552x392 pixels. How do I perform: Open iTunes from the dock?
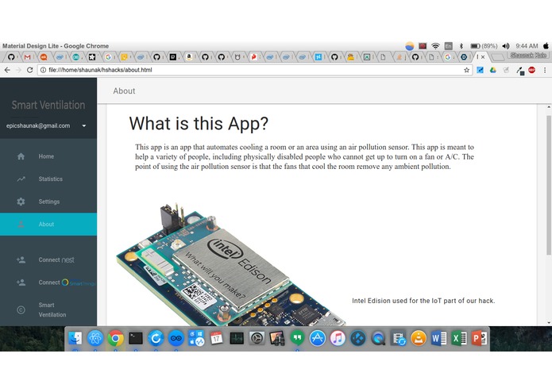338,339
